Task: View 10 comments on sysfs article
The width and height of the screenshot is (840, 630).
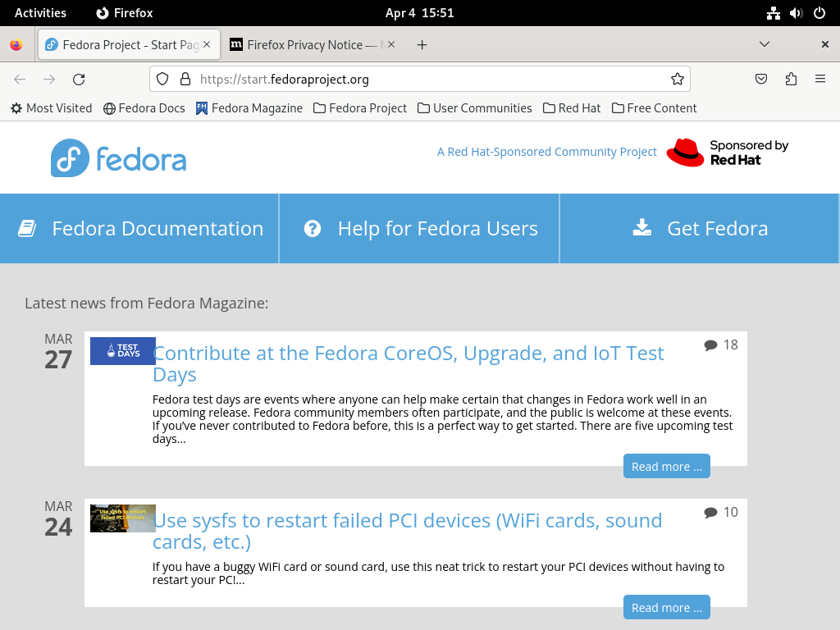Action: coord(721,512)
